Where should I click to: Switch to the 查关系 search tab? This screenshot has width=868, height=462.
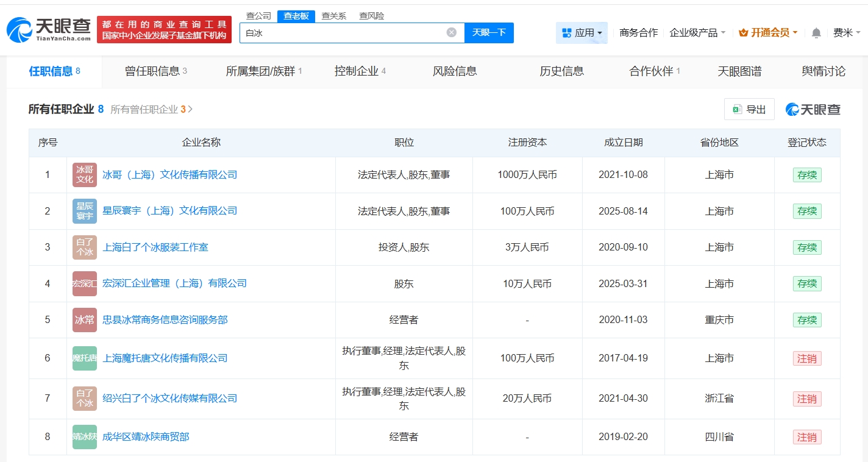(334, 16)
